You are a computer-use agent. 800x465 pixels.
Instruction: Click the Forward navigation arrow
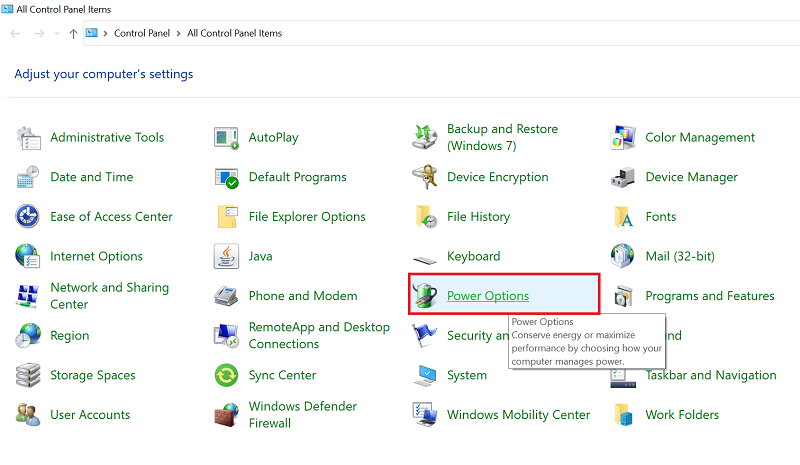tap(39, 34)
